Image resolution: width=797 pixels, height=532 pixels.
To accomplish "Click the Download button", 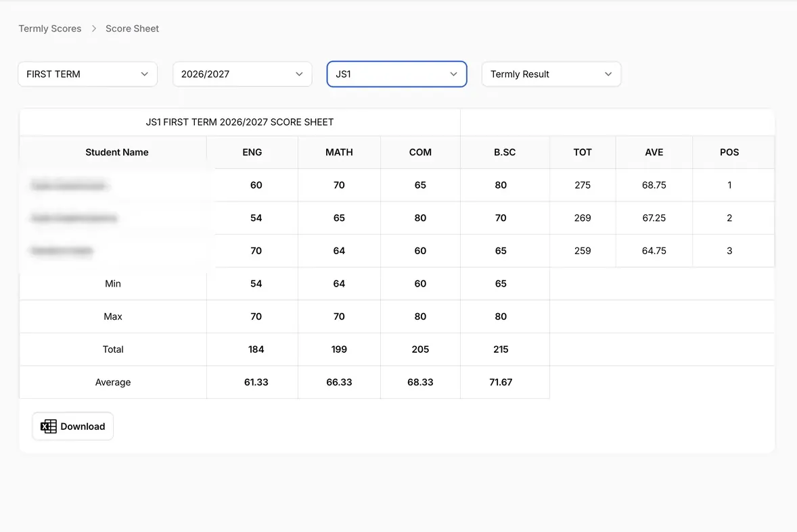I will (72, 427).
